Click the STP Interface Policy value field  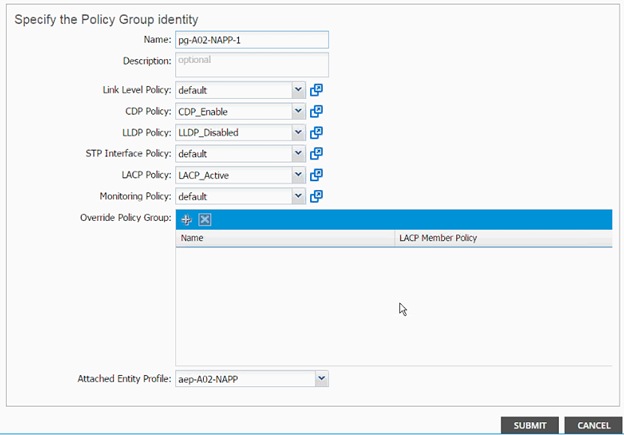click(234, 154)
